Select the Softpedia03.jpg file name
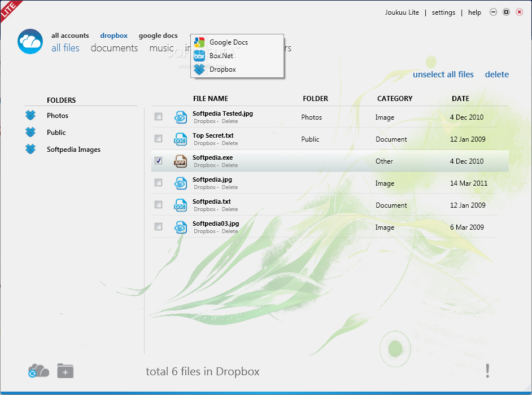532x395 pixels. pyautogui.click(x=215, y=223)
